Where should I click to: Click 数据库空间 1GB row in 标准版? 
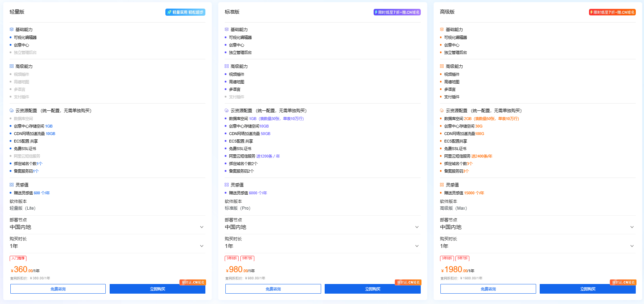pyautogui.click(x=266, y=119)
